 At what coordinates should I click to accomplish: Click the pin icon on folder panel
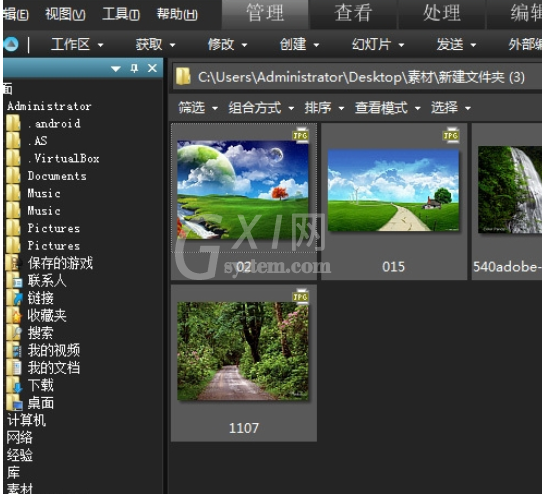(134, 68)
